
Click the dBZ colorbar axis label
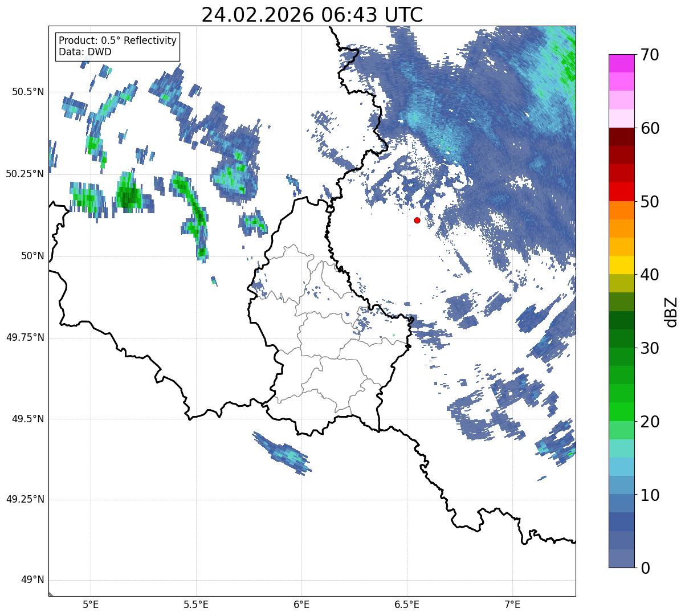tap(671, 311)
